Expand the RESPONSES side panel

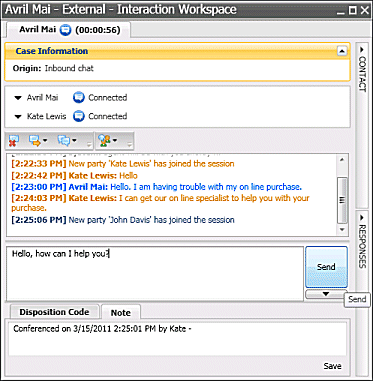362,241
